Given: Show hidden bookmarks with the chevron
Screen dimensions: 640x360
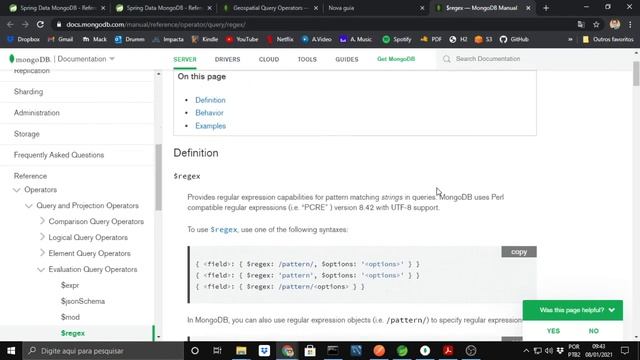Looking at the screenshot, I should 570,39.
